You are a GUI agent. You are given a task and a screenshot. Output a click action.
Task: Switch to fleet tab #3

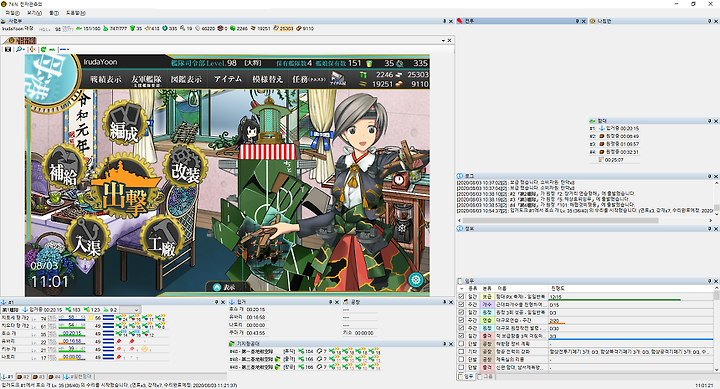tap(39, 377)
